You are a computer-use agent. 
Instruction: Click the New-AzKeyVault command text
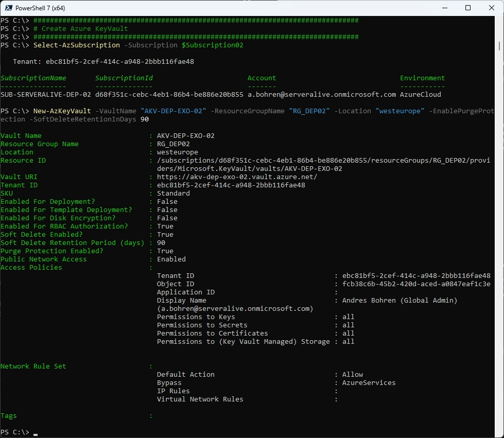[62, 111]
